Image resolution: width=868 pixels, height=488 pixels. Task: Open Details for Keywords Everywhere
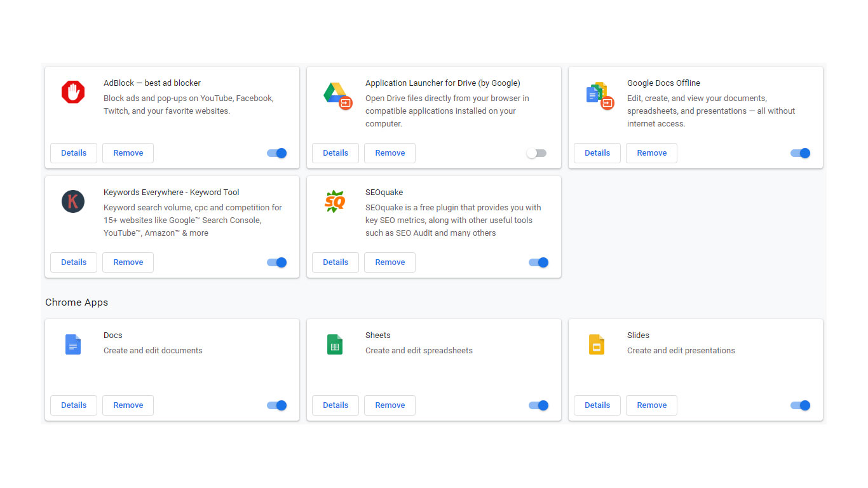click(74, 262)
